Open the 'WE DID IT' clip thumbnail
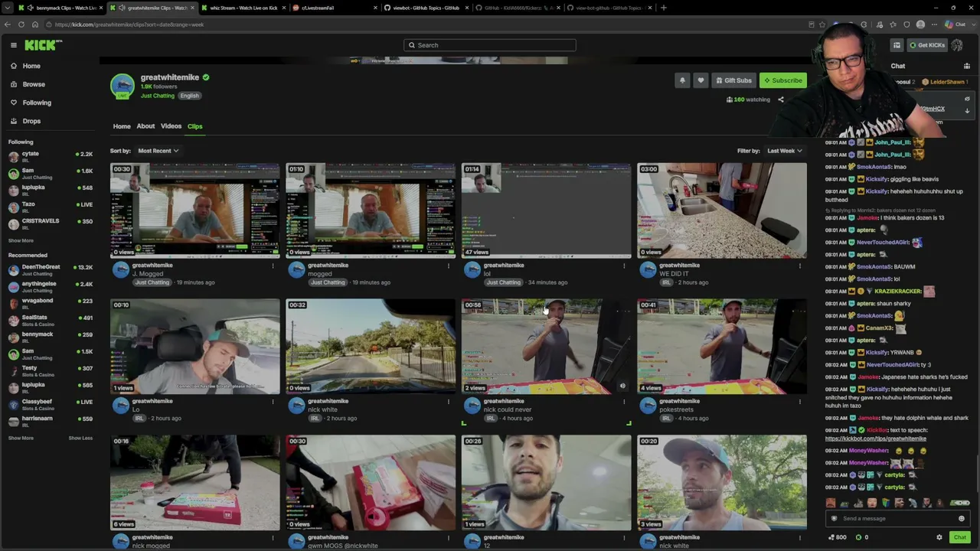The height and width of the screenshot is (551, 980). 722,210
